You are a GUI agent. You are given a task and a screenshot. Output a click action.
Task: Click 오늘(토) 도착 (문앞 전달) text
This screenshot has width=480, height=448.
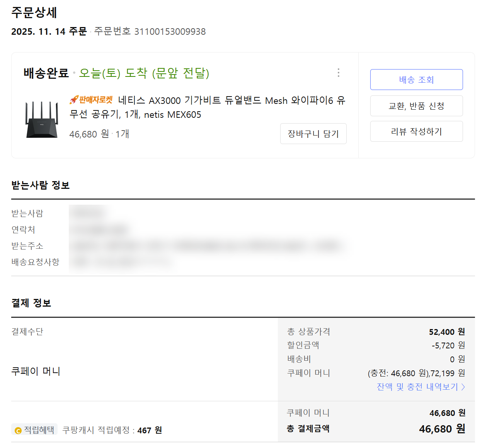(x=144, y=73)
